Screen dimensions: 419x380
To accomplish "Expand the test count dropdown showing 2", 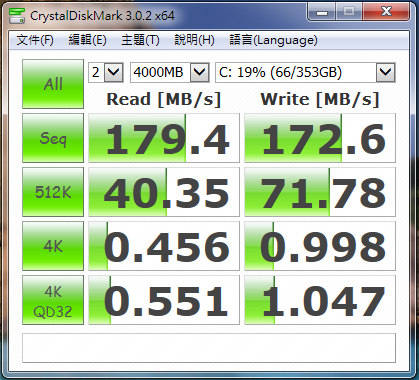I will click(114, 72).
